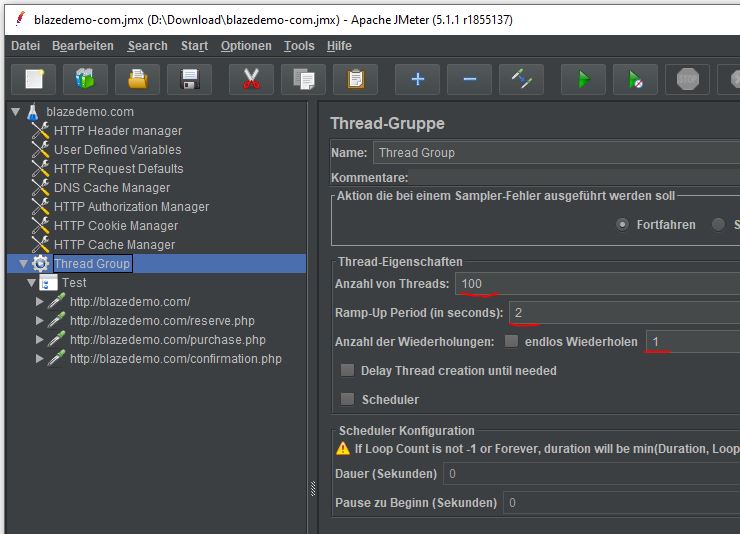Check Delay Thread creation until needed
The width and height of the screenshot is (740, 534).
(x=348, y=370)
